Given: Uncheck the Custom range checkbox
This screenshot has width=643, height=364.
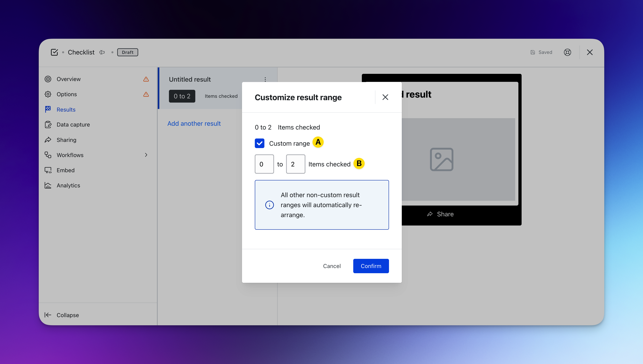Looking at the screenshot, I should [x=259, y=143].
